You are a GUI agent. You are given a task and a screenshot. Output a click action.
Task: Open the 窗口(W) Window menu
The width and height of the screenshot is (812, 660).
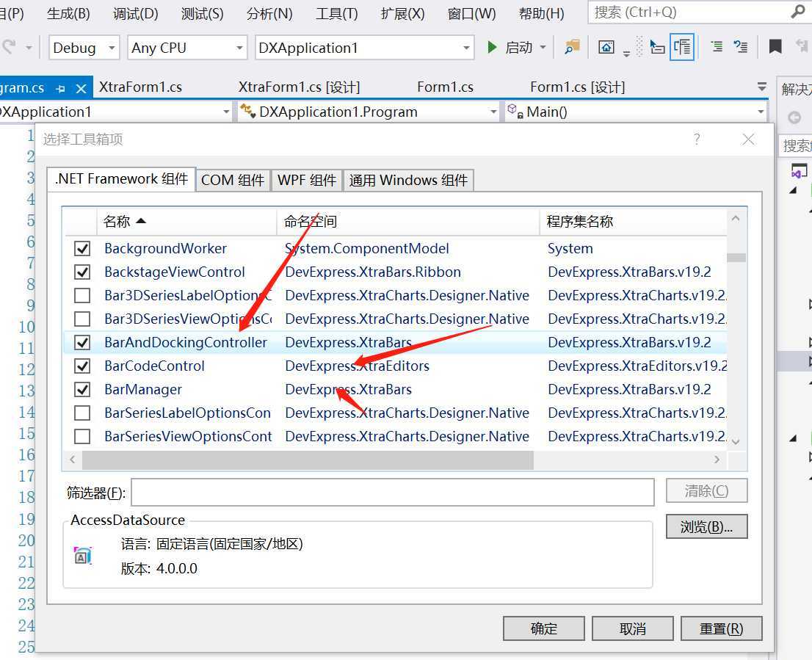pos(472,13)
